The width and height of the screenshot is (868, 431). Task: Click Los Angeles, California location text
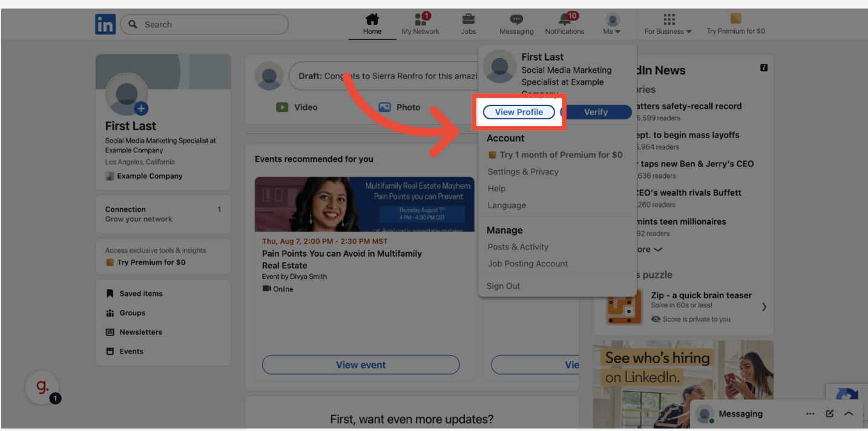coord(140,162)
